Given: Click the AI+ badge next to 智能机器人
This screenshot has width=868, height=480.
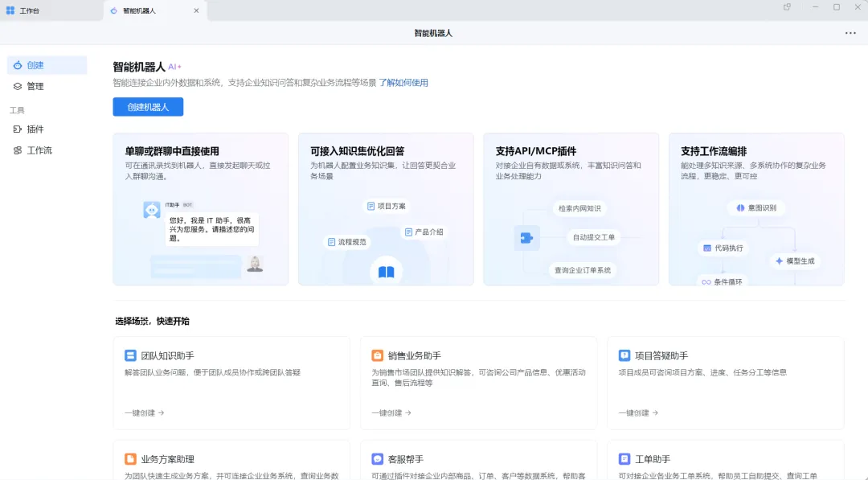Looking at the screenshot, I should point(175,67).
